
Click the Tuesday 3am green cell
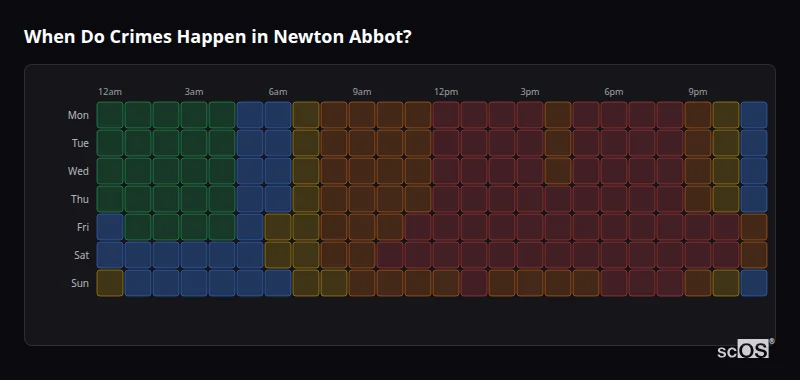pyautogui.click(x=194, y=143)
